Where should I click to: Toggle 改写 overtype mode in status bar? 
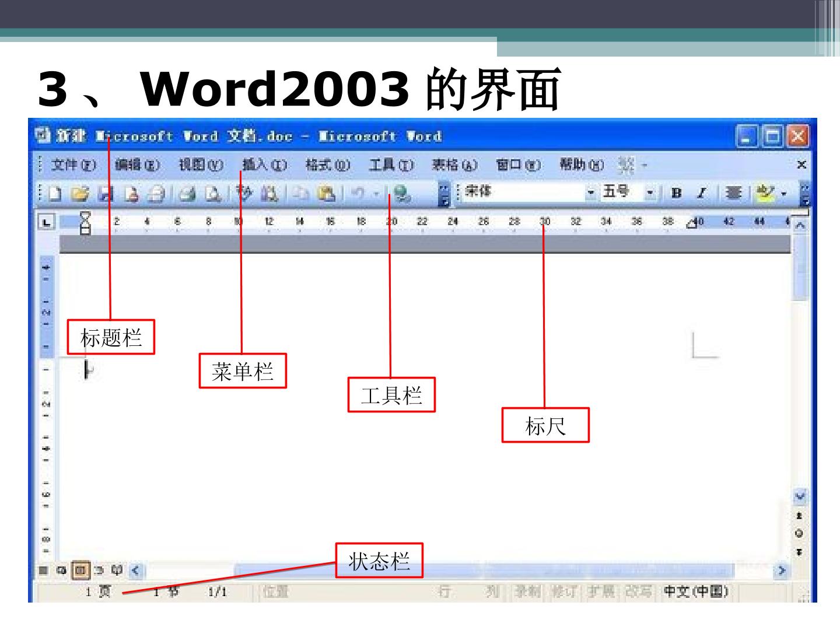click(x=638, y=592)
